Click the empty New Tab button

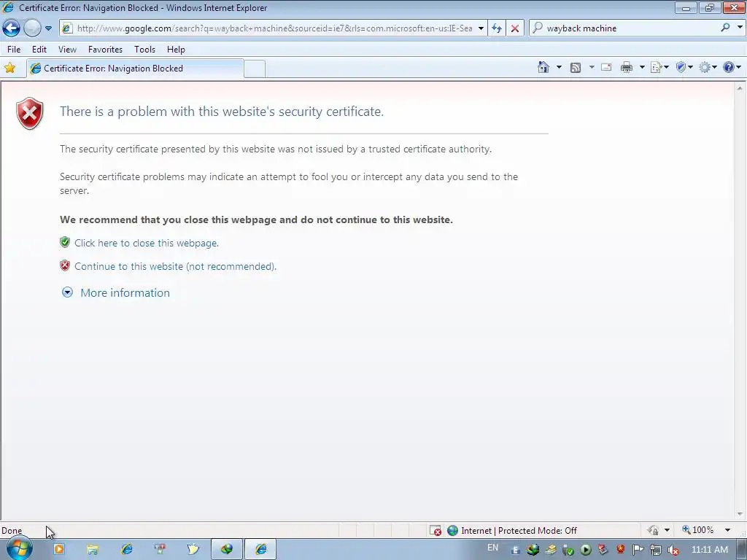point(255,69)
